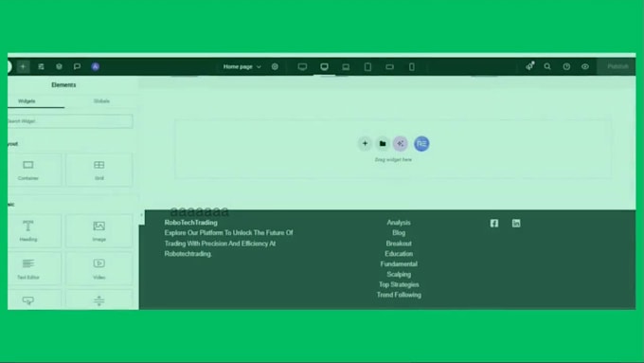Click the 'aaaaaaa' text above footer
The image size is (644, 363).
[199, 211]
